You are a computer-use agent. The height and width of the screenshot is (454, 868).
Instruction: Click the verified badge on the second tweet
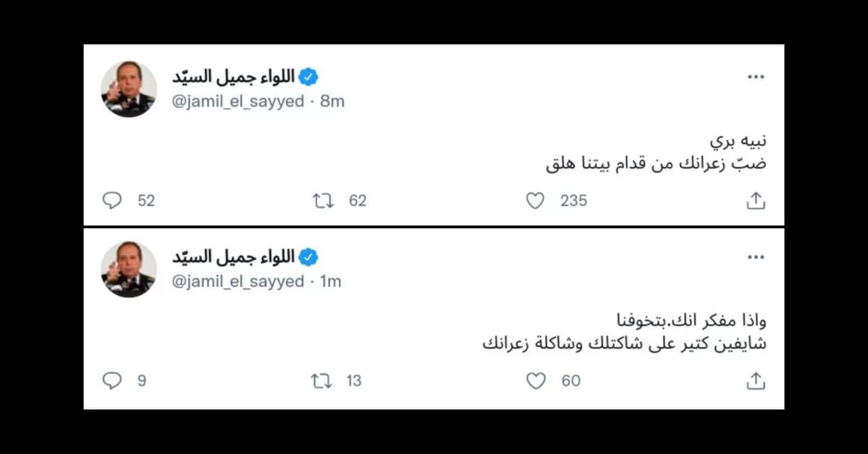pyautogui.click(x=309, y=257)
